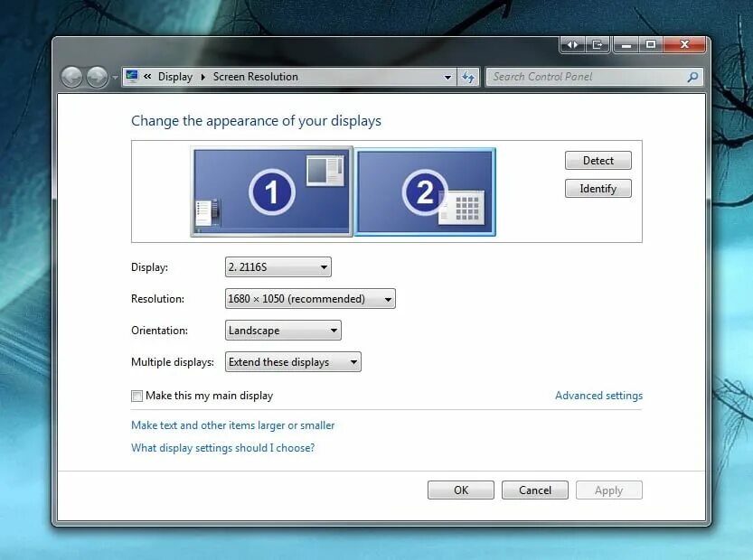Click the Cancel button
This screenshot has width=753, height=560.
point(535,490)
